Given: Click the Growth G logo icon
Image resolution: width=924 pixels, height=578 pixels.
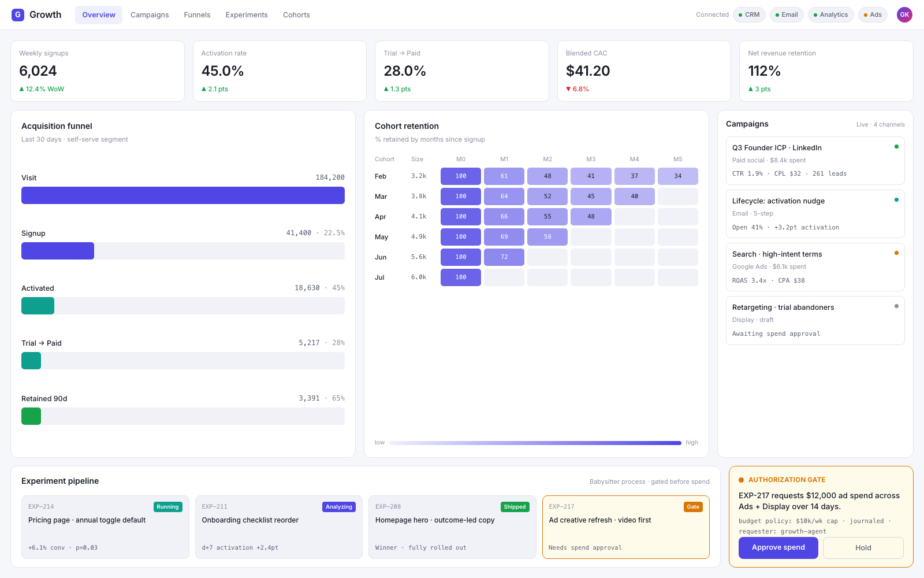Looking at the screenshot, I should (18, 14).
